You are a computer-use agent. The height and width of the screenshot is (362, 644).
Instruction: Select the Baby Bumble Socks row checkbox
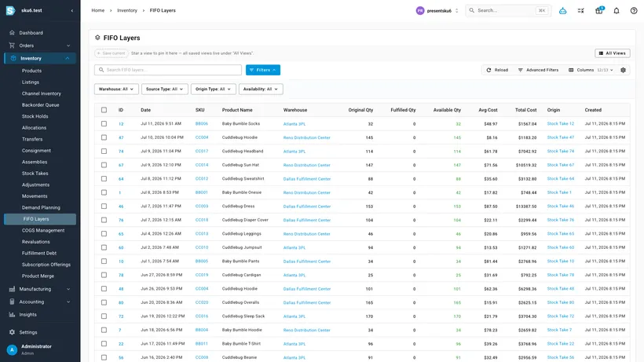[x=104, y=123]
